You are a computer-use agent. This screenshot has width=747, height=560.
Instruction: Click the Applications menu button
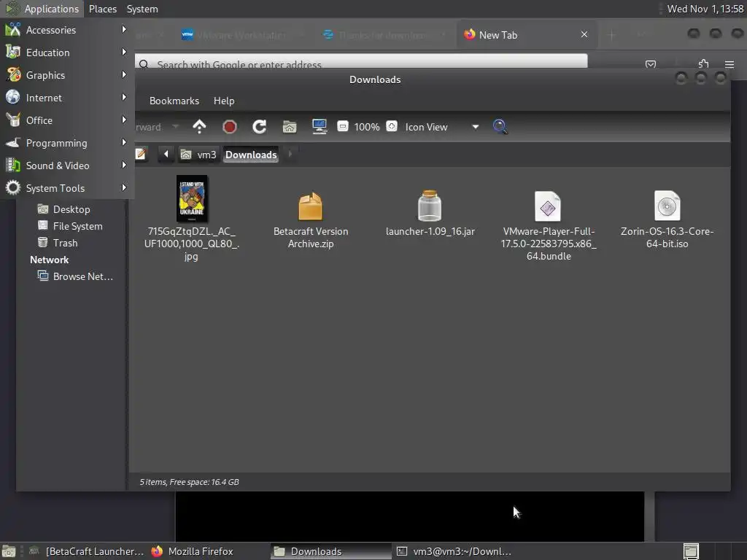[42, 9]
